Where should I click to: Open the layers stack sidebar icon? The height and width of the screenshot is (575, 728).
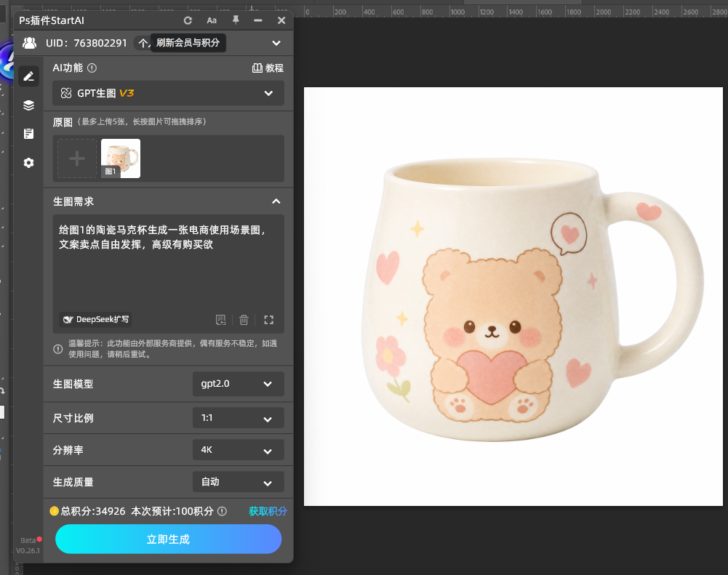(x=29, y=105)
